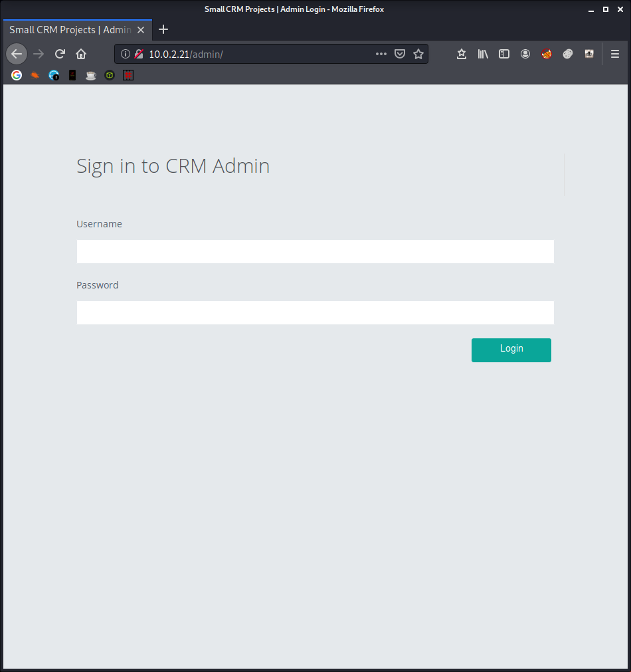Click the green Login button
Viewport: 631px width, 672px height.
(511, 350)
